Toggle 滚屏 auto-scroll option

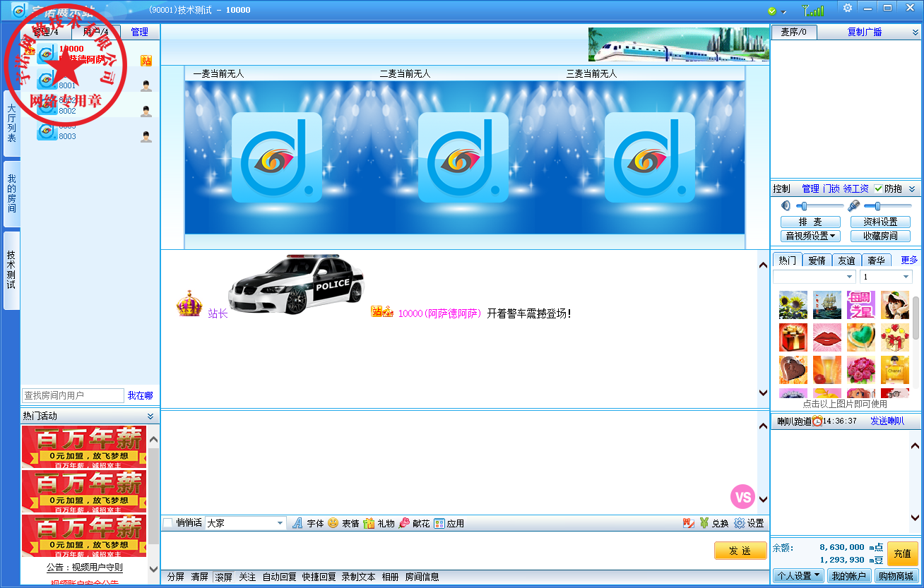point(223,577)
